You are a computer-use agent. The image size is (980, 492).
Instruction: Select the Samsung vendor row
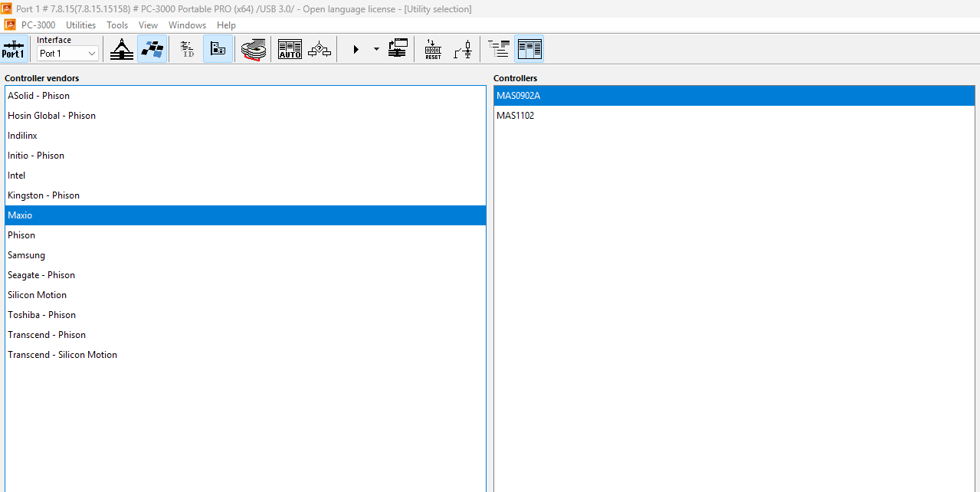pos(245,255)
